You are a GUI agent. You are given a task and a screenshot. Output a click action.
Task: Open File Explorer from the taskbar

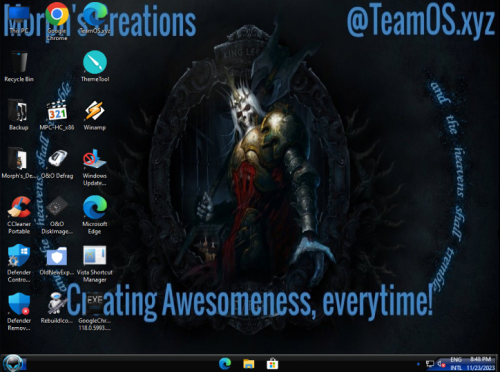[249, 364]
